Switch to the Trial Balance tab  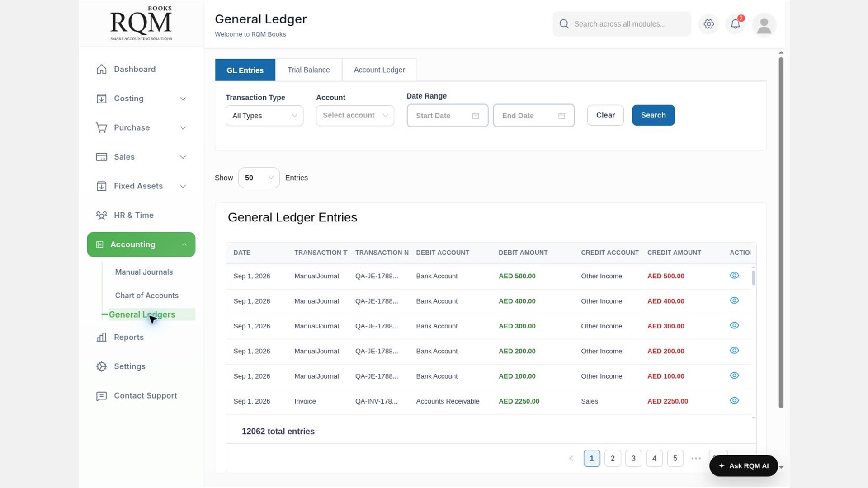pos(309,70)
